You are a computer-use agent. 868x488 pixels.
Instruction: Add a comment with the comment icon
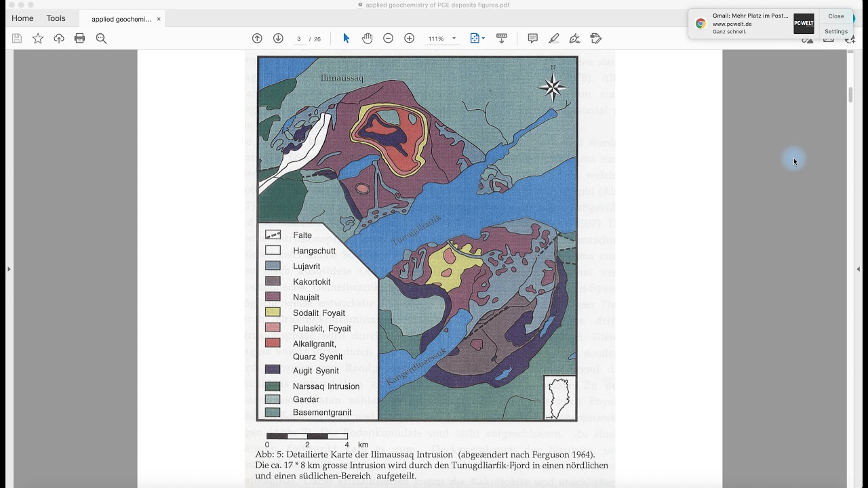click(532, 39)
